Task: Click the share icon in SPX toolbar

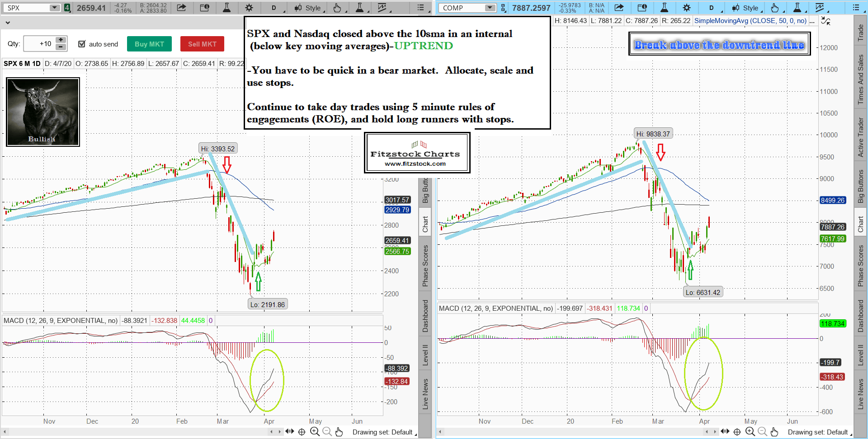Action: click(181, 8)
